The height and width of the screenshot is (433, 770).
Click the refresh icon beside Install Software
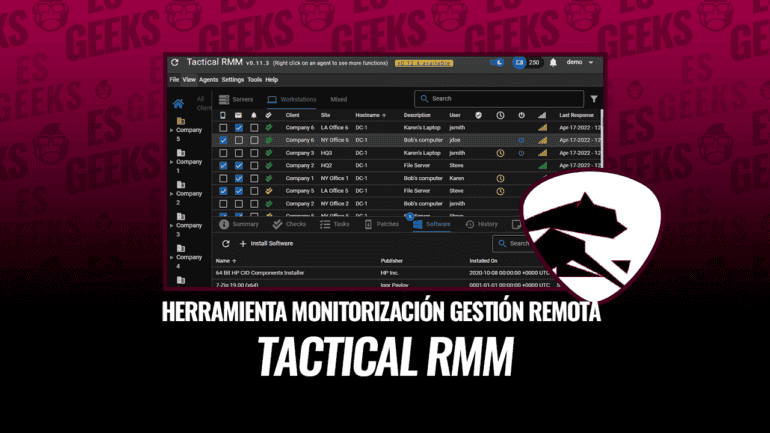click(225, 244)
